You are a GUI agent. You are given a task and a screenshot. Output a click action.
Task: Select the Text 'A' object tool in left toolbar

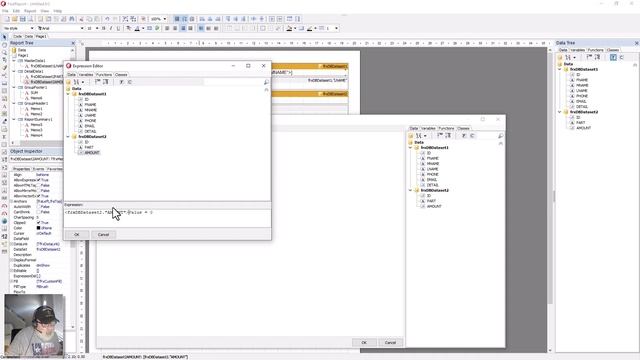(x=4, y=106)
